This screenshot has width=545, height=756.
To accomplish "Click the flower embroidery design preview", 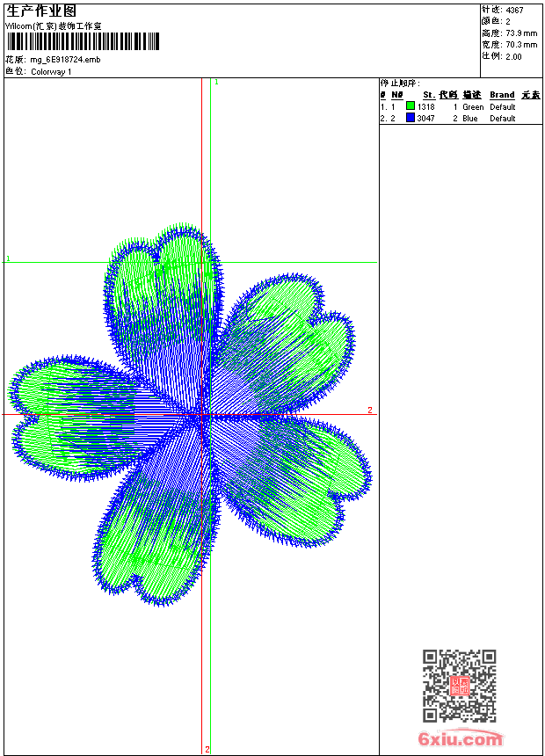I will pos(190,415).
